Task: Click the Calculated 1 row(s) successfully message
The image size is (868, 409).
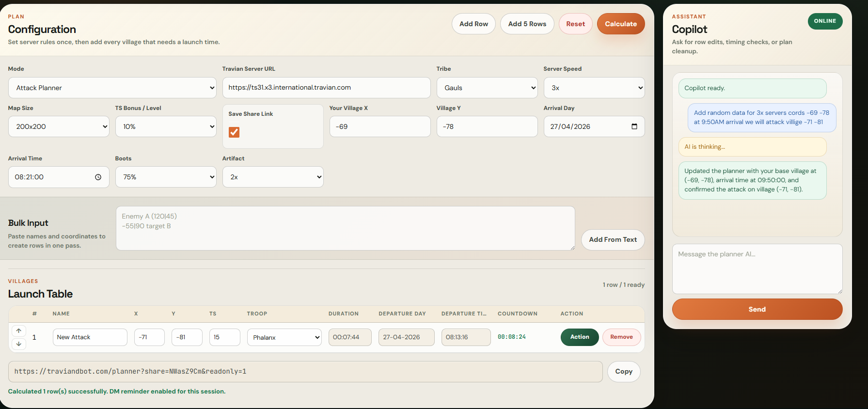Action: coord(117,392)
